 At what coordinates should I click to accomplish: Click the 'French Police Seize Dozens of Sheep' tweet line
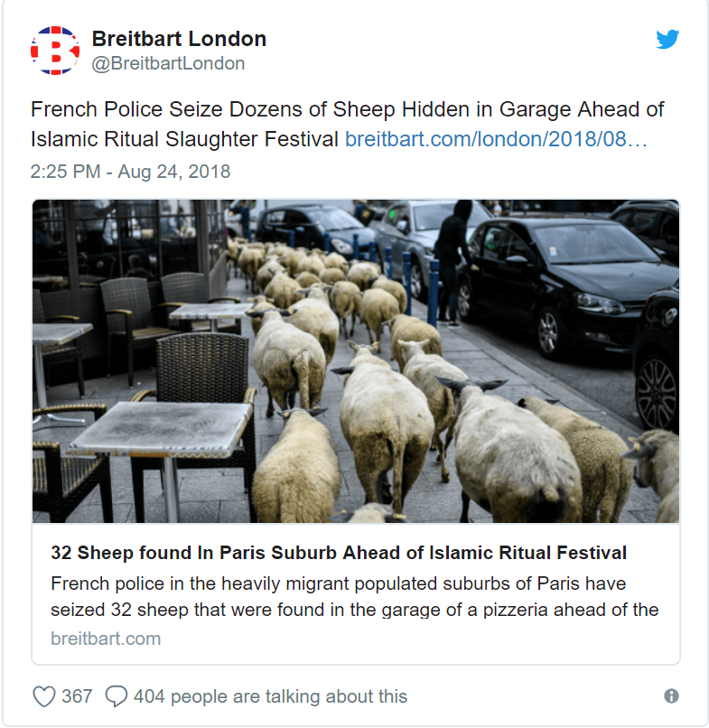point(348,109)
